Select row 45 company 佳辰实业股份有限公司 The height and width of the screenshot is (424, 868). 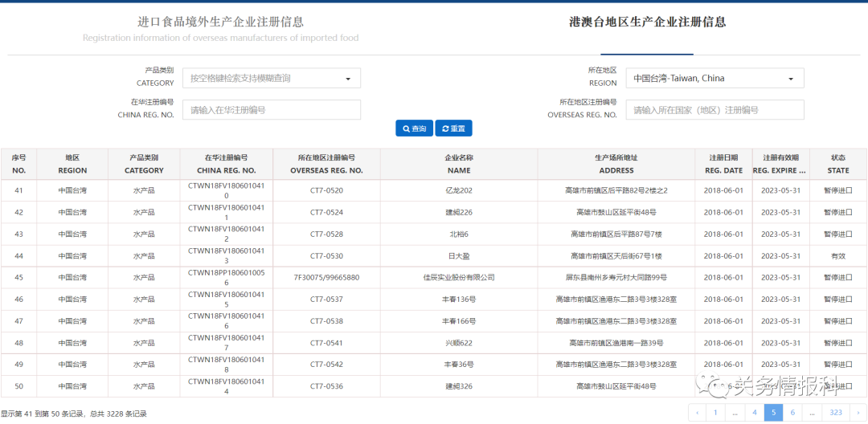coord(459,278)
